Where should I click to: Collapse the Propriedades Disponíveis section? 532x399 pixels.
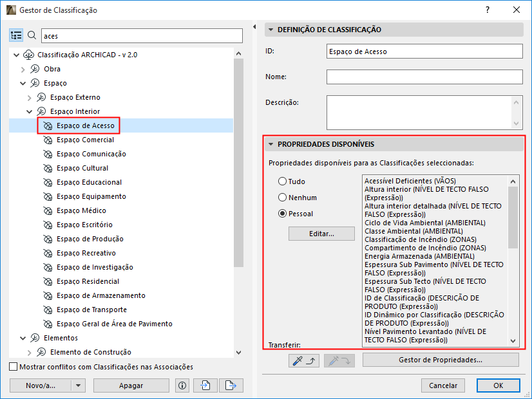click(271, 144)
